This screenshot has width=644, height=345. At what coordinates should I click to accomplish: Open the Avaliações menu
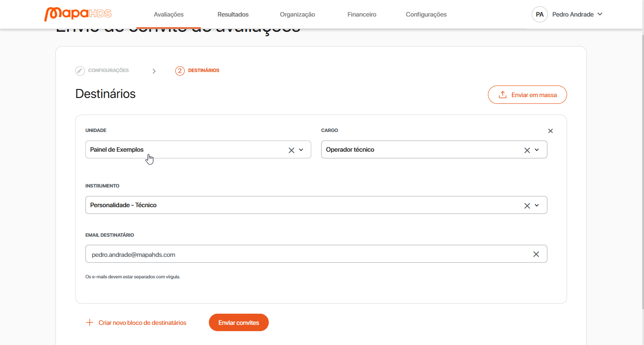click(x=169, y=14)
